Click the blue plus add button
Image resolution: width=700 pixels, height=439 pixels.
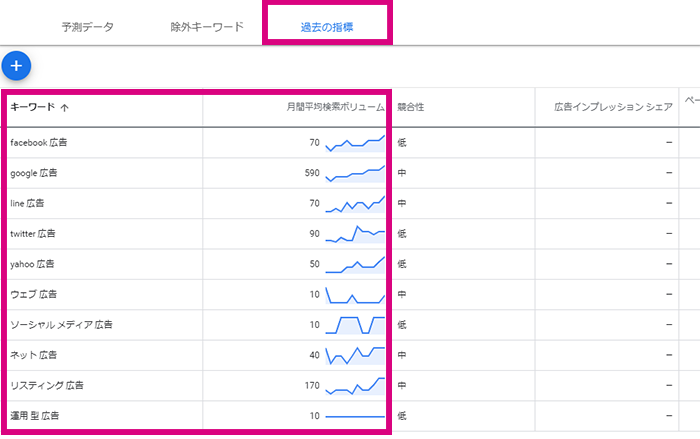(17, 66)
